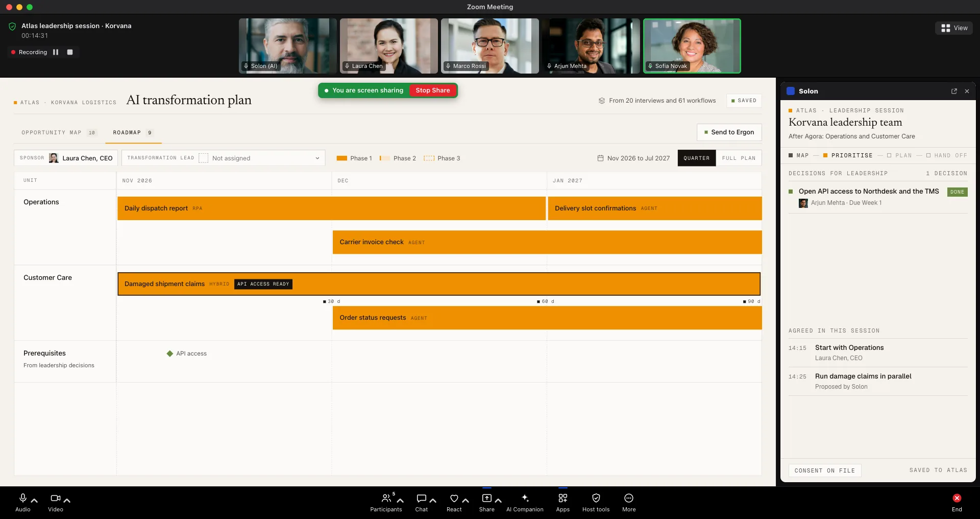Pause the recording
Screen dimensions: 980x519
pos(56,52)
